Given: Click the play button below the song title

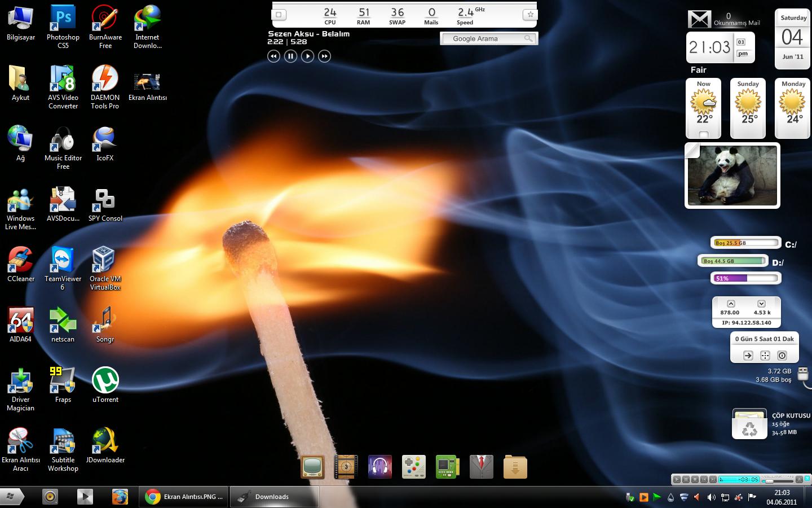Looking at the screenshot, I should [307, 56].
